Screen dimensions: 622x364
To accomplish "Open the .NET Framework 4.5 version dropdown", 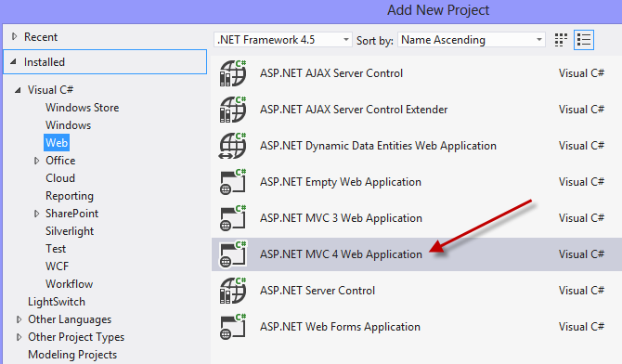I will (x=283, y=40).
